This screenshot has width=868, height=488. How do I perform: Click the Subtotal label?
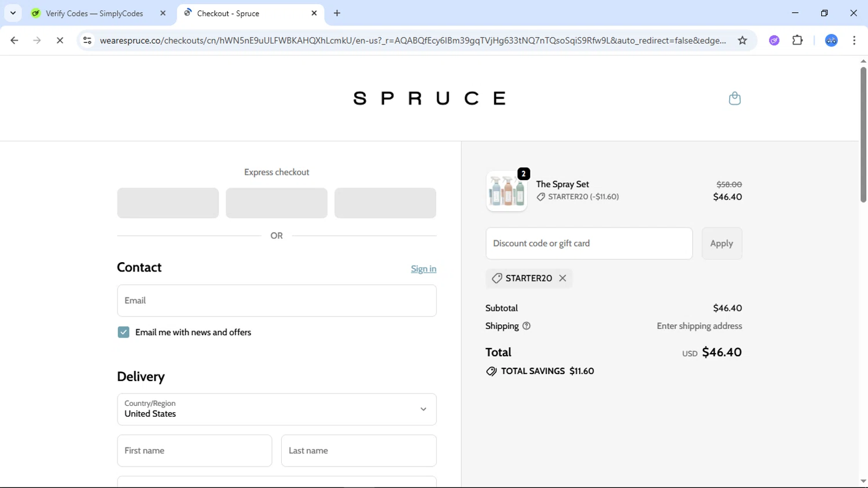point(502,308)
